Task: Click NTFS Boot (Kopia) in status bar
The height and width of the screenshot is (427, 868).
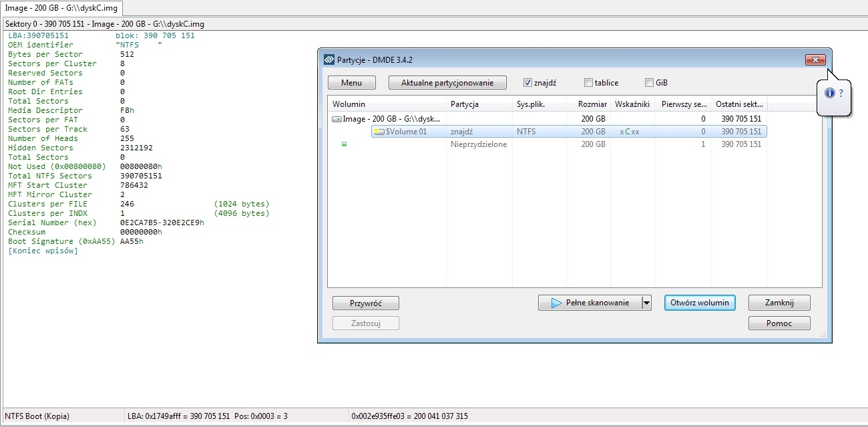Action: pos(37,416)
